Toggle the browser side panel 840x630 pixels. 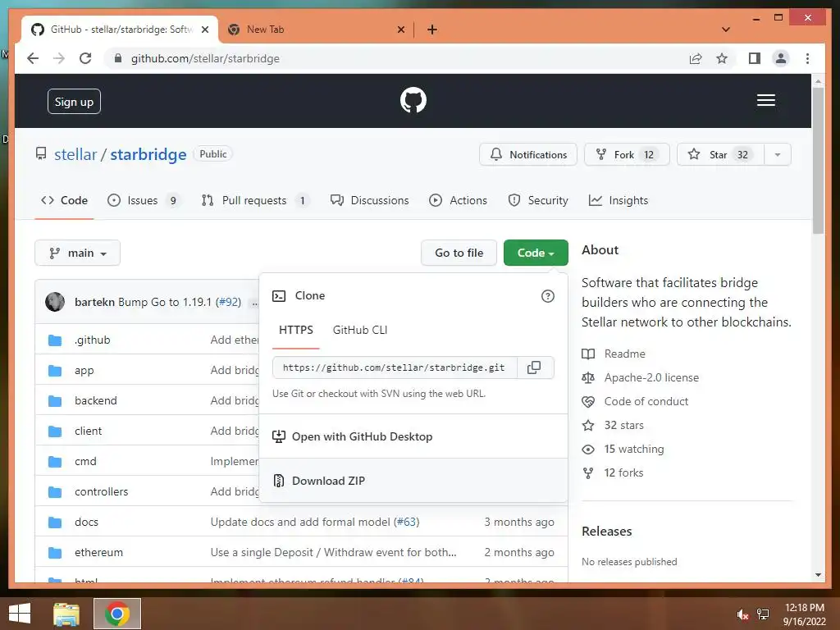click(755, 58)
